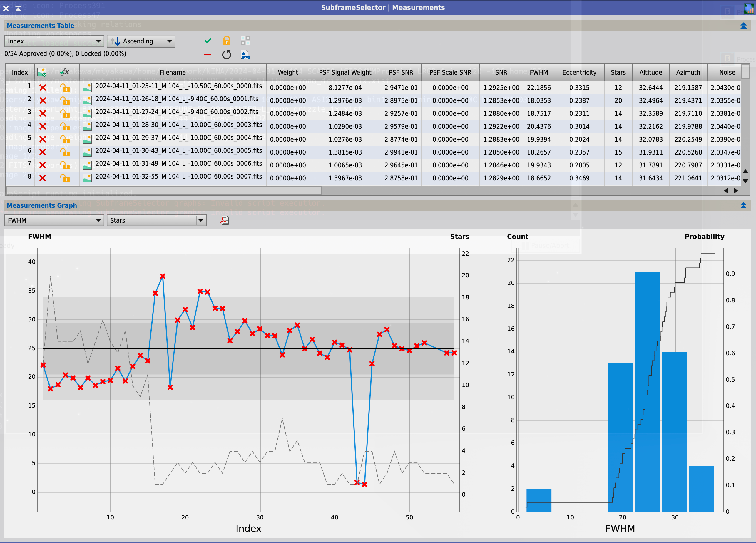The image size is (756, 543).
Task: Open the Stars auxiliary graph dropdown
Action: tap(157, 220)
